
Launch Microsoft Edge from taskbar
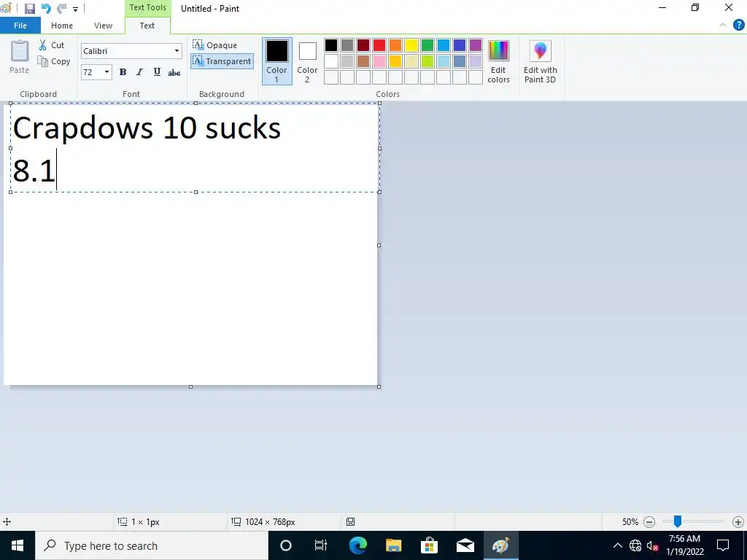tap(357, 545)
